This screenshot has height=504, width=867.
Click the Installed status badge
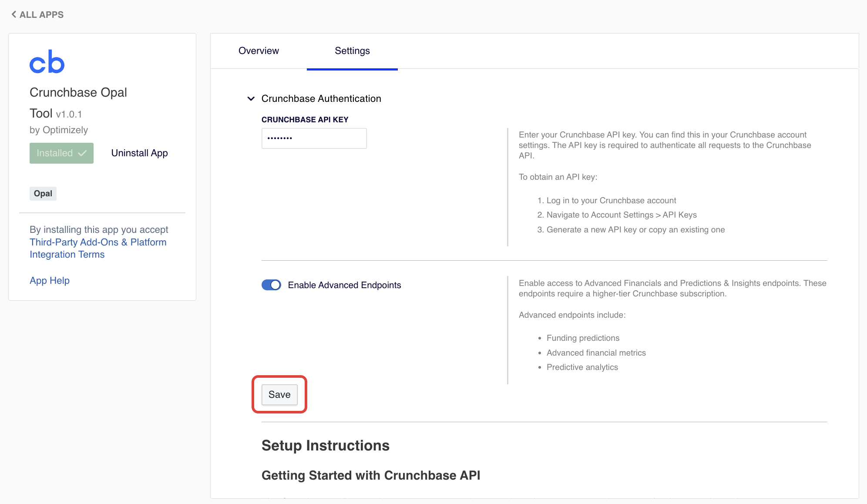pyautogui.click(x=61, y=153)
